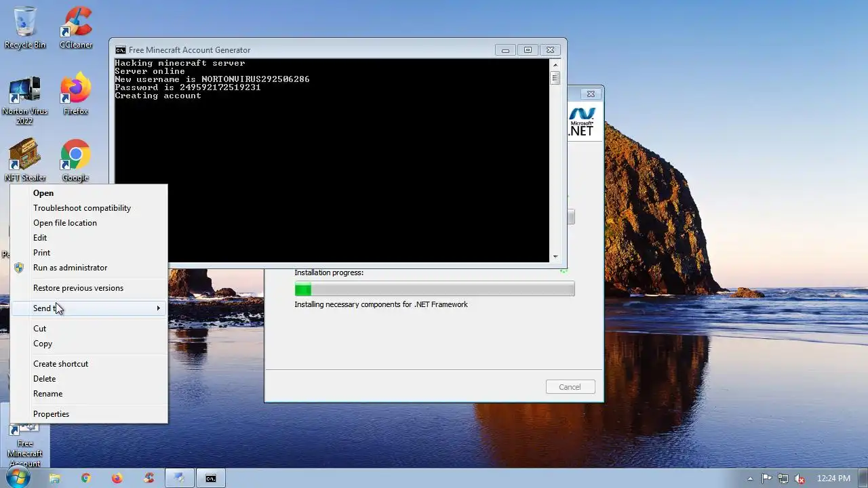
Task: Click the "Creating account" console line
Action: coord(158,96)
